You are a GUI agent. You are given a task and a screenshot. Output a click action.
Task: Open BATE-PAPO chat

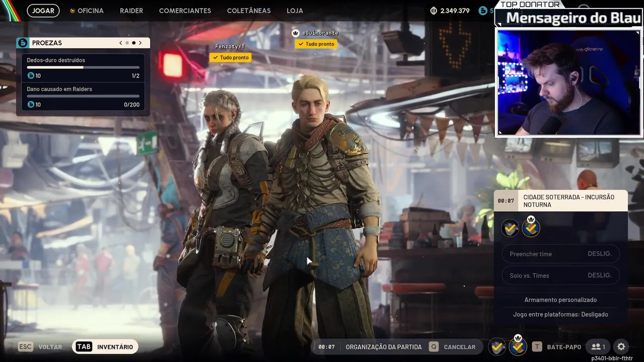point(556,347)
